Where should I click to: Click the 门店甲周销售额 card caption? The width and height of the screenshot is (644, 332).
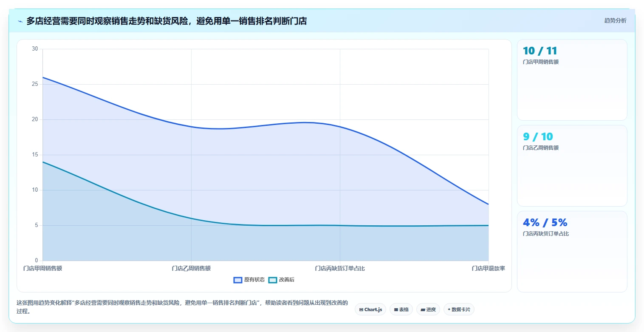click(540, 62)
